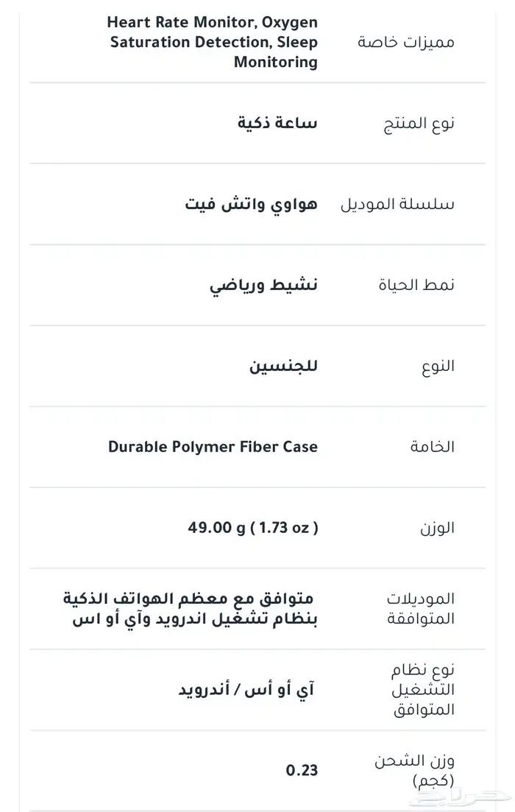Select the 'ساعة ذكية' value
Image resolution: width=515 pixels, height=812 pixels.
coord(277,123)
